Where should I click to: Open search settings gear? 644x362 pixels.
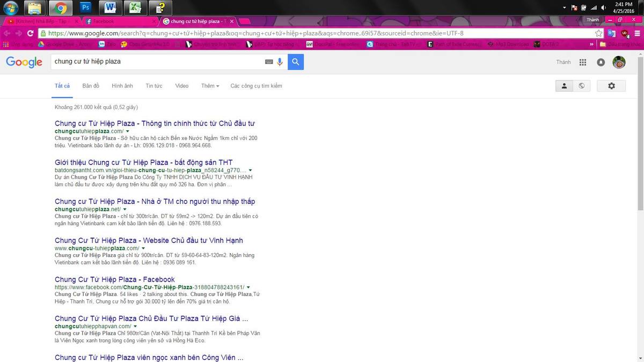[611, 86]
